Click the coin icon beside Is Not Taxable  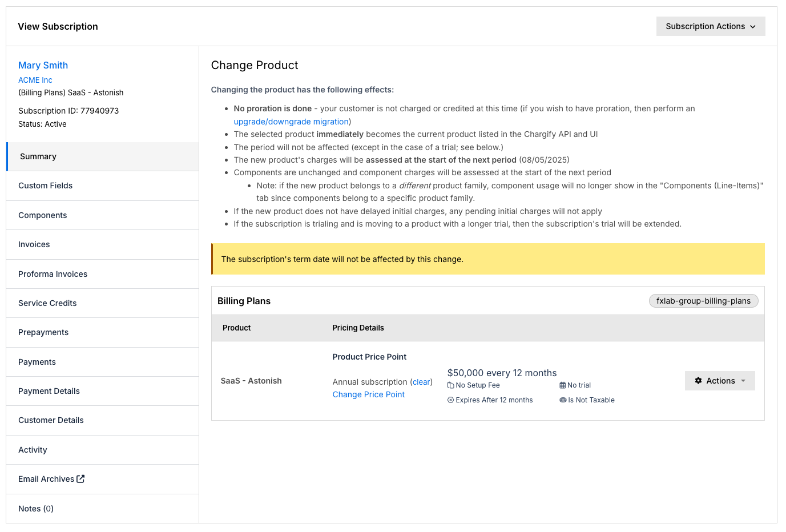tap(563, 400)
